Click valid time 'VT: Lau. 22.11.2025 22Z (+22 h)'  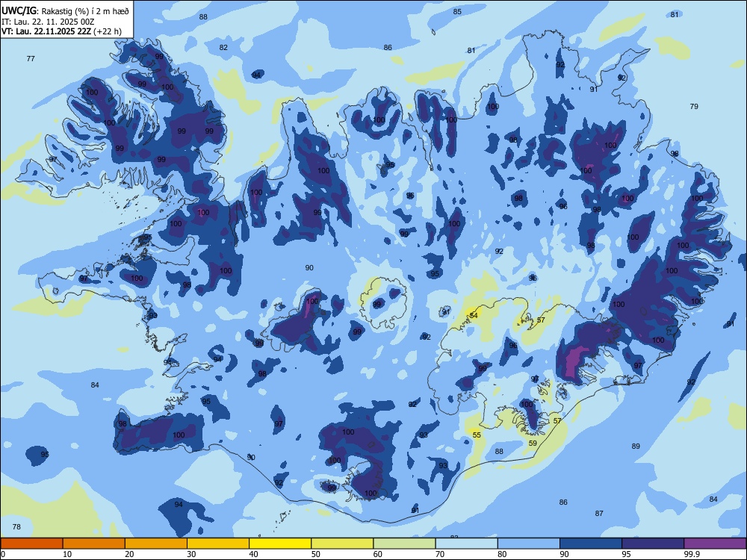click(x=61, y=31)
